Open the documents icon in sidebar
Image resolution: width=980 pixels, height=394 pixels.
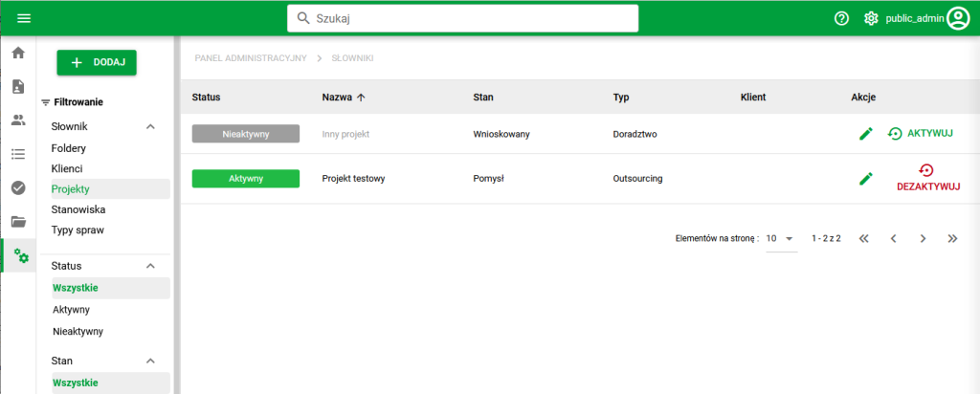[x=18, y=87]
